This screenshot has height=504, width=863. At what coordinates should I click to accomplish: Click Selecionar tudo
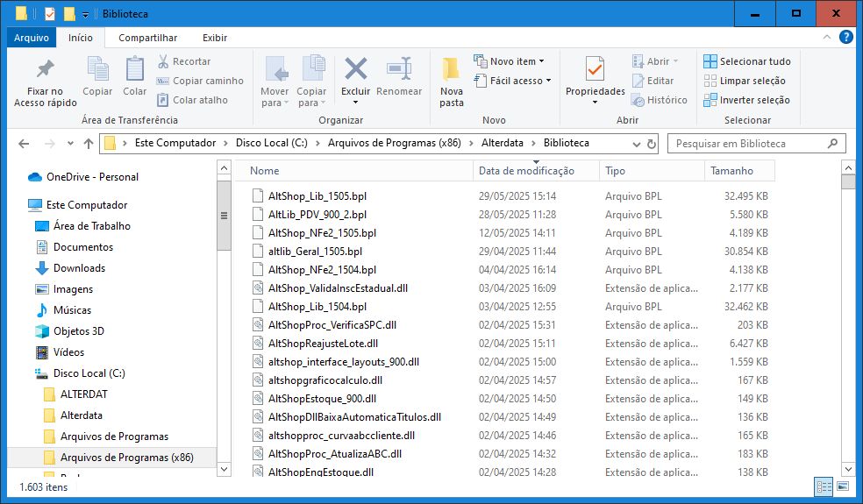coord(747,61)
